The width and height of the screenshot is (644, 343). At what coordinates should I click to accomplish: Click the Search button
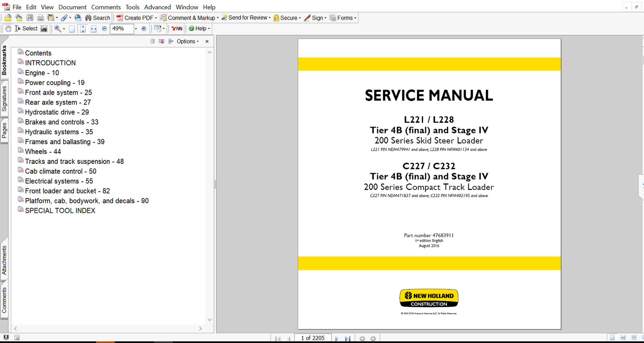(x=97, y=18)
